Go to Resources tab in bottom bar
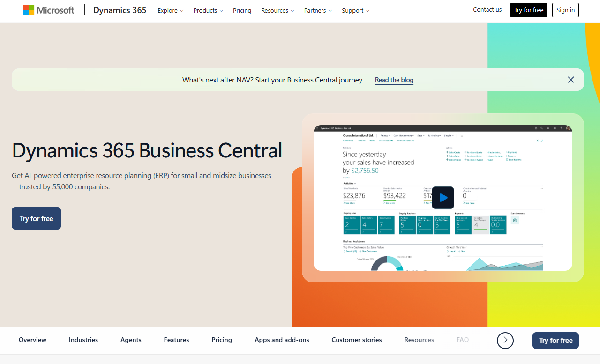Viewport: 600px width, 364px height. 419,340
